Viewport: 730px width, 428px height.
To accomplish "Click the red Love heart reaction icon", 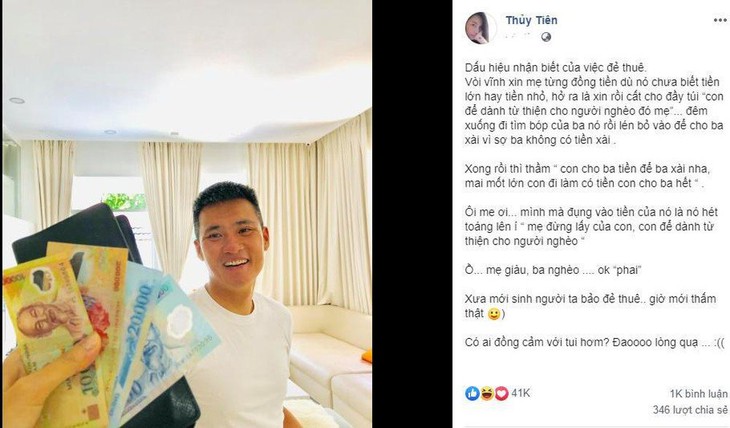I will pos(501,394).
